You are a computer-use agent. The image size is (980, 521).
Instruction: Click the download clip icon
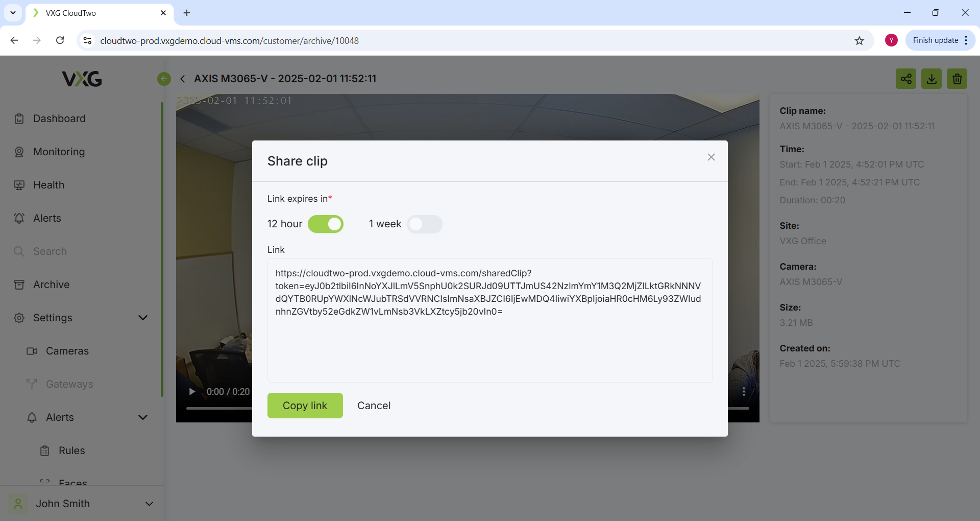(x=931, y=79)
